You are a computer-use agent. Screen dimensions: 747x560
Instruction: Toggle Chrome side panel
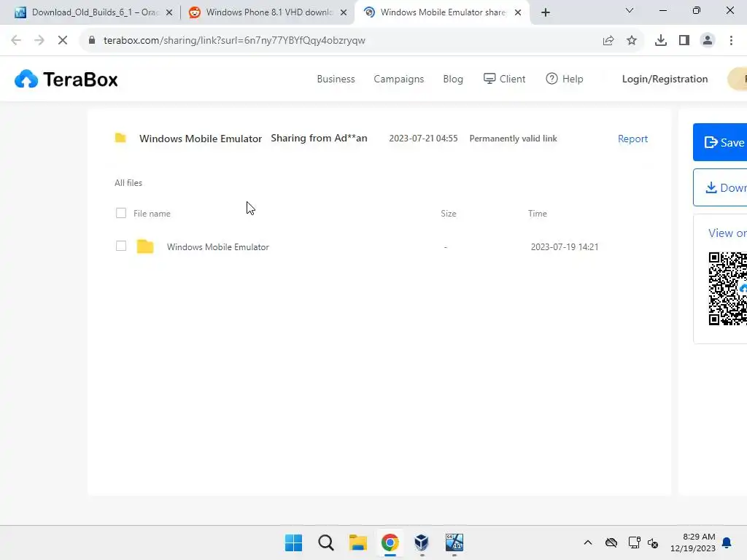click(684, 41)
